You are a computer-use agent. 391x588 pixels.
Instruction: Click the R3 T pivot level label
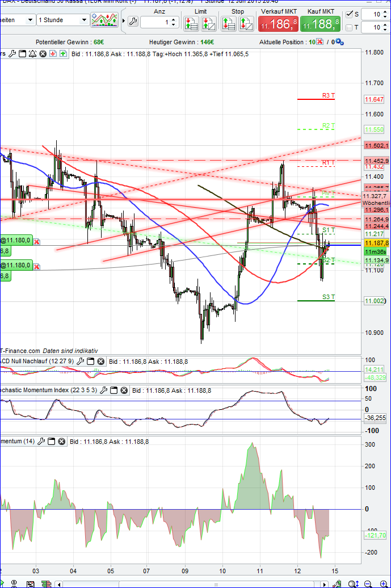click(x=329, y=95)
